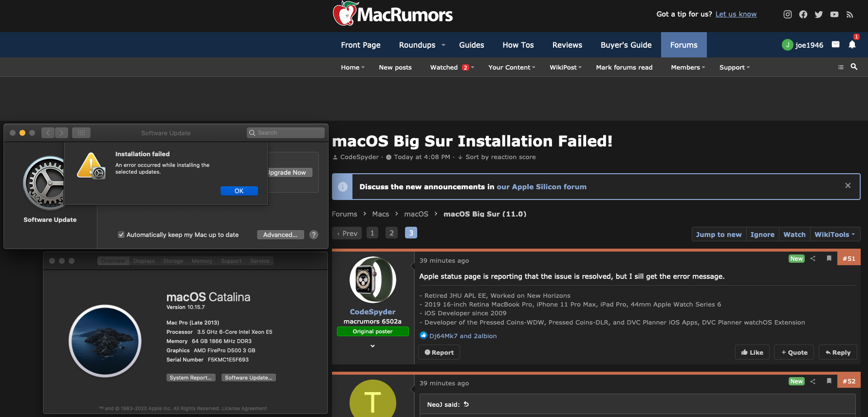Switch to Storage tab in About This Mac
Image resolution: width=868 pixels, height=417 pixels.
pos(173,261)
